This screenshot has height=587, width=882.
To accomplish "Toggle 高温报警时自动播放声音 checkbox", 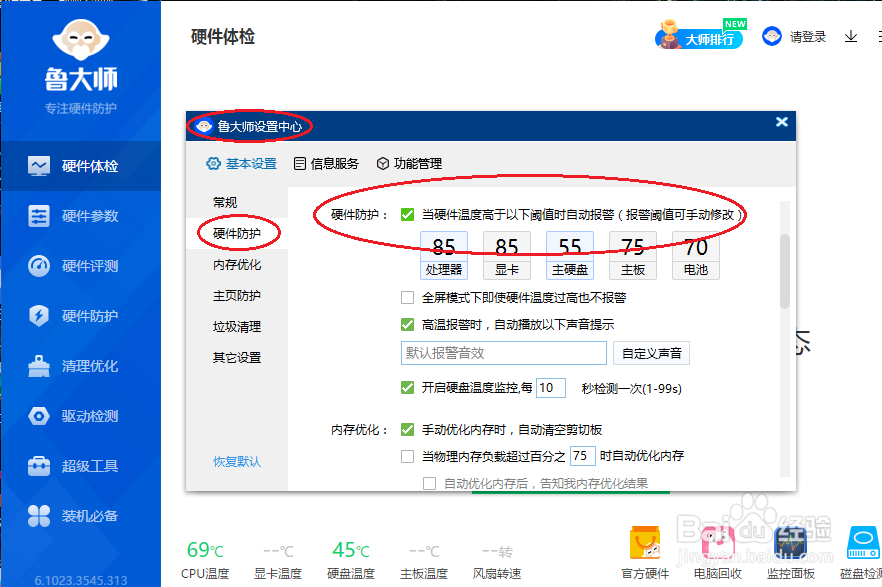I will tap(408, 324).
